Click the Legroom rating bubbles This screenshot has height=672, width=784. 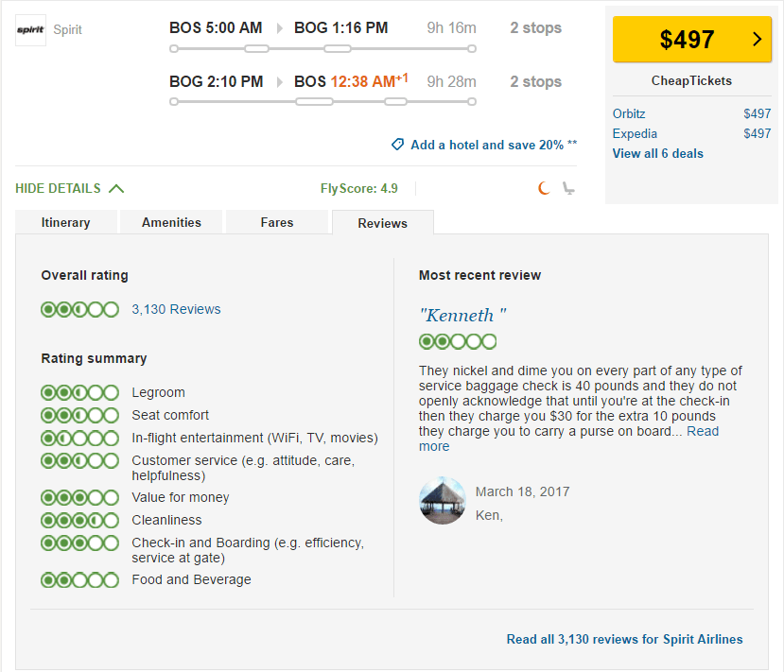click(80, 392)
